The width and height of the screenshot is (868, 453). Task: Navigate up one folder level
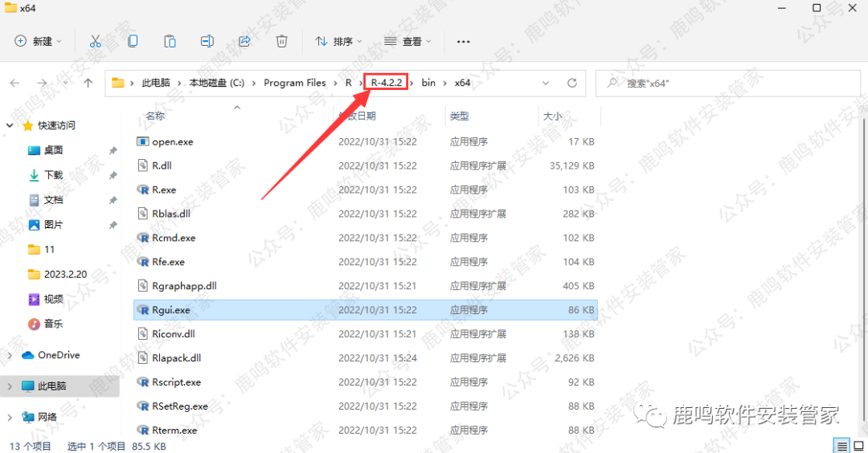(x=88, y=83)
